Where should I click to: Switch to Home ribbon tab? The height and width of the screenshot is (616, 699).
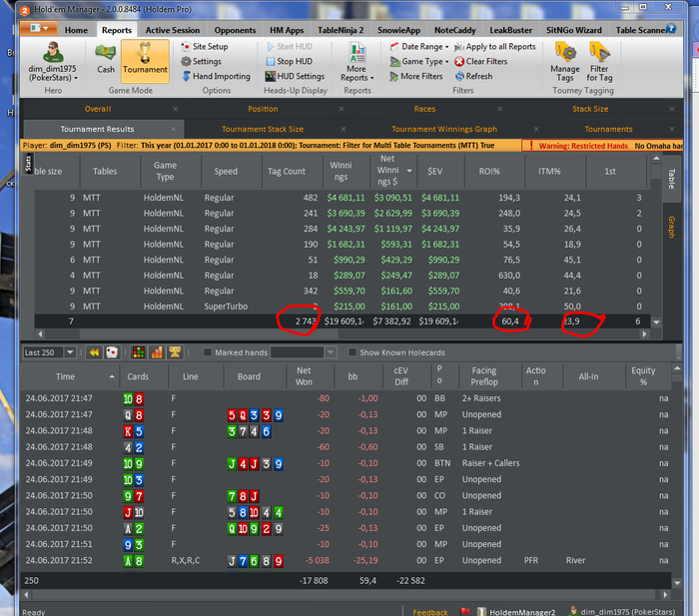[x=76, y=30]
